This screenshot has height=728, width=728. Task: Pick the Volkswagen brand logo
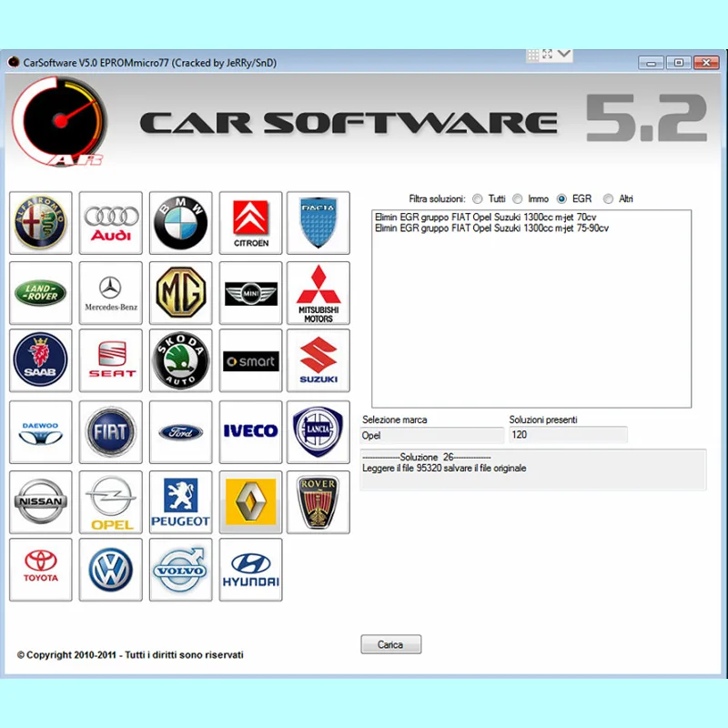(110, 570)
